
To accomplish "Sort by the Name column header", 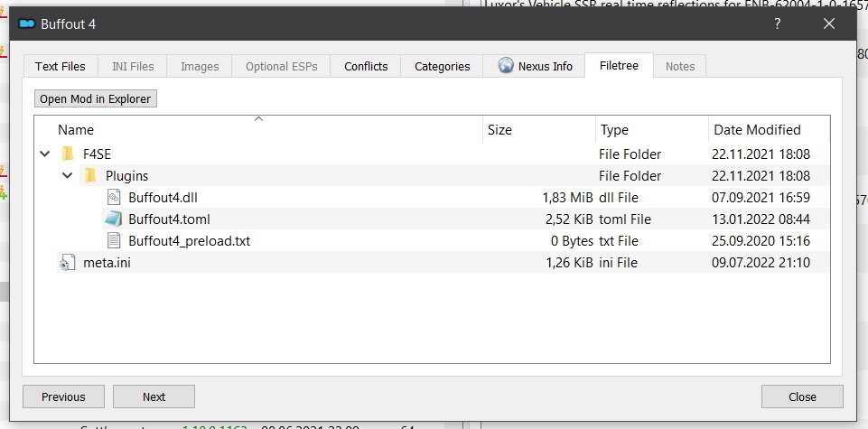I will coord(258,129).
